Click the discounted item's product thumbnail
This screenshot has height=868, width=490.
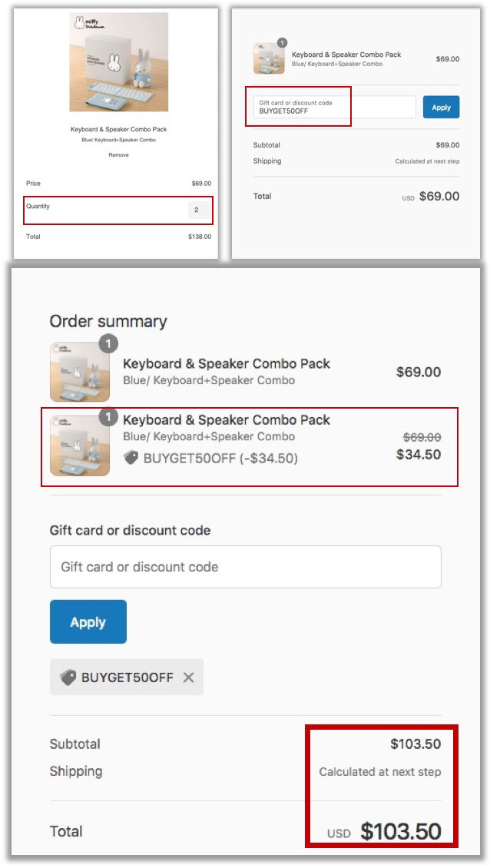click(x=79, y=446)
